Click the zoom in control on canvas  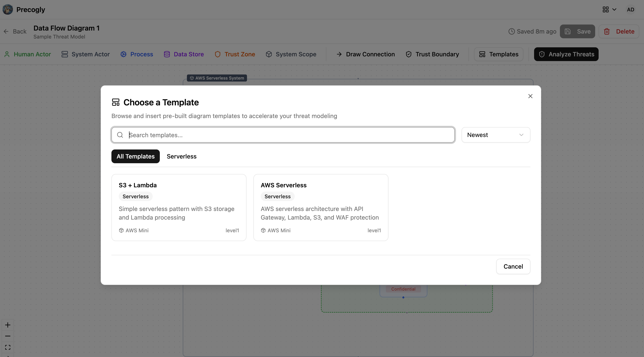(8, 325)
